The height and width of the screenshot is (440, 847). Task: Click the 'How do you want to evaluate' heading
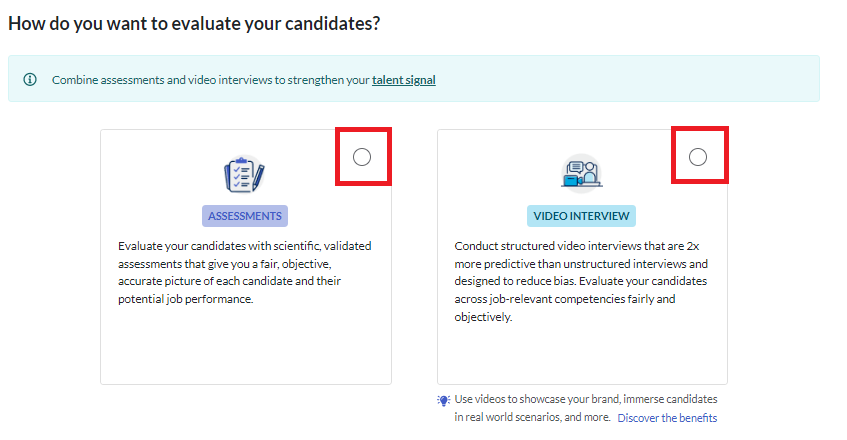(x=194, y=22)
